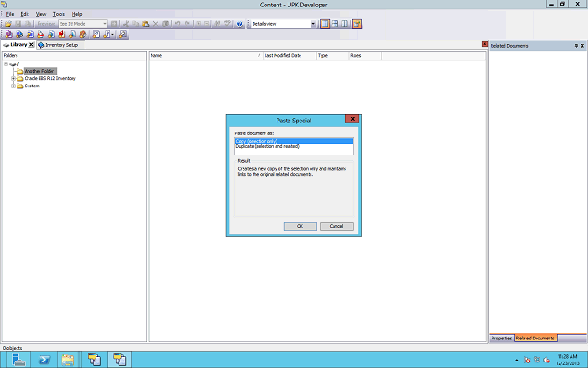Toggle the highlighted single-pane view button
Viewport: 588px width, 368px height.
(x=324, y=24)
